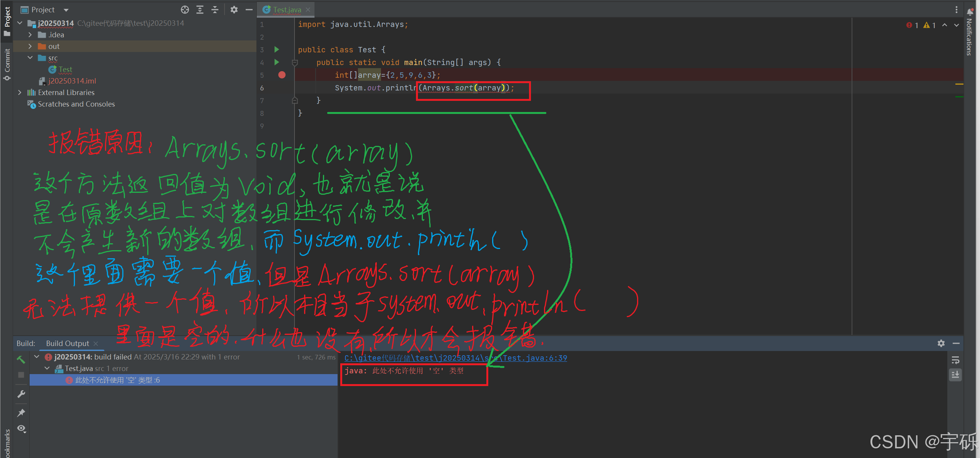This screenshot has width=980, height=458.
Task: Select j20250314.iml file in project tree
Action: [x=72, y=81]
